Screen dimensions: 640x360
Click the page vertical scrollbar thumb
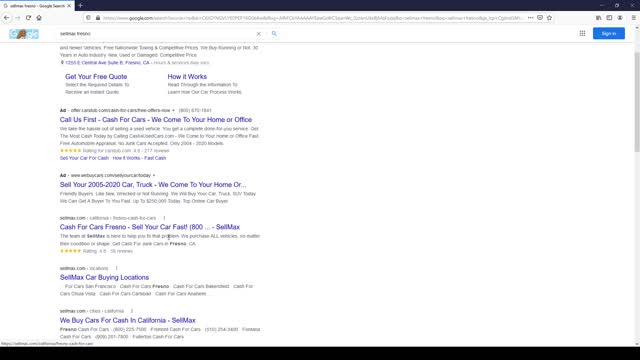(x=637, y=102)
